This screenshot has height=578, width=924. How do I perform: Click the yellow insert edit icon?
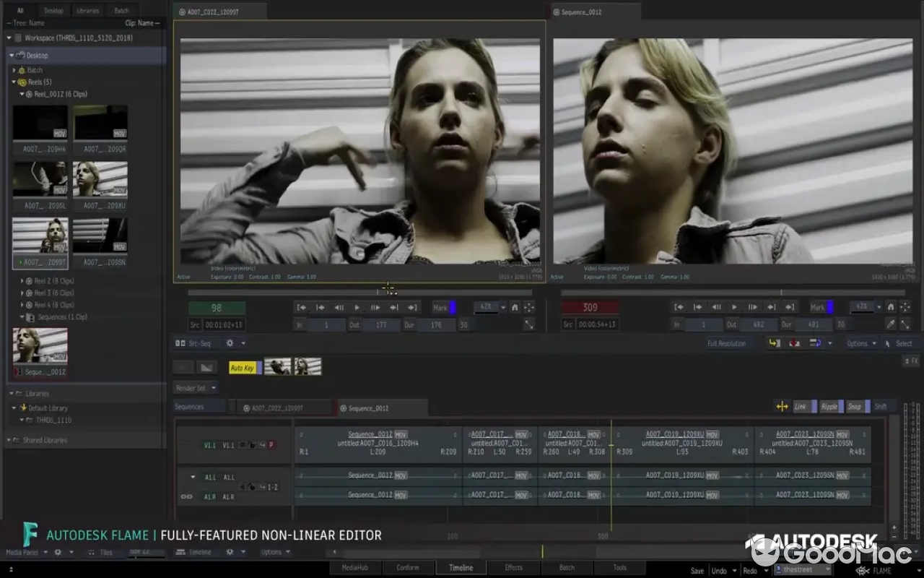(775, 343)
